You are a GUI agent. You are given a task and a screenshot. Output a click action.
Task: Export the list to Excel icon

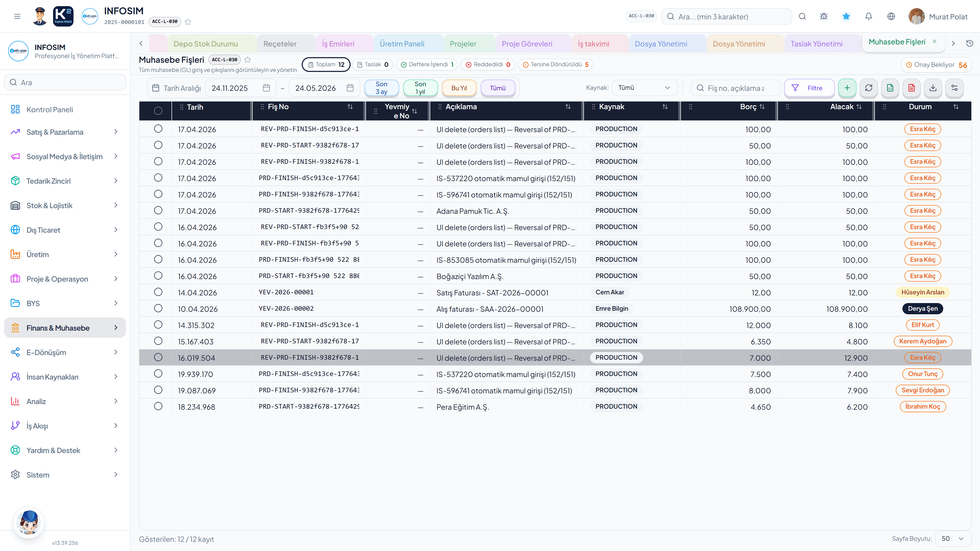890,88
